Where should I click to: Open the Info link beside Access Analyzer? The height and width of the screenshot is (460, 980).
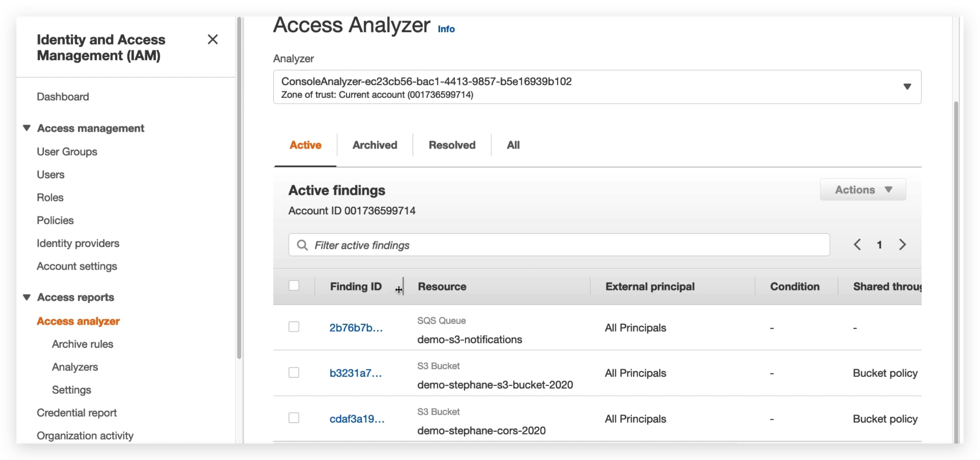[x=446, y=29]
